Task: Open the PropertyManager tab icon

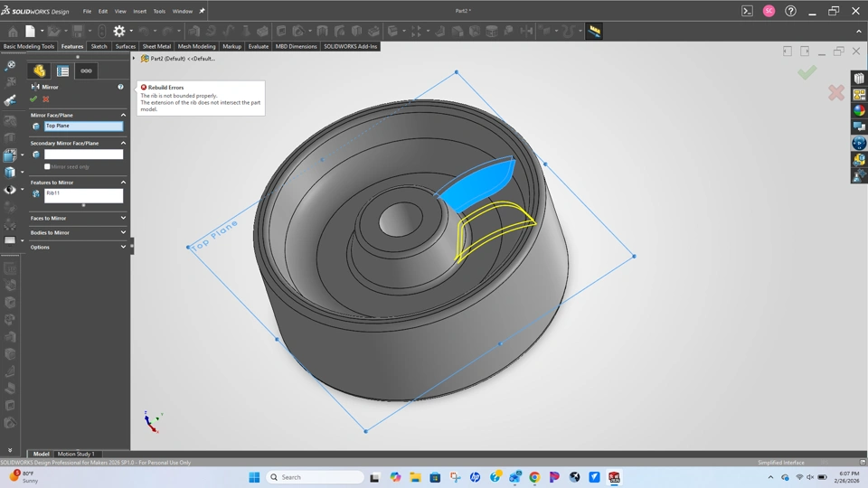Action: [x=62, y=70]
